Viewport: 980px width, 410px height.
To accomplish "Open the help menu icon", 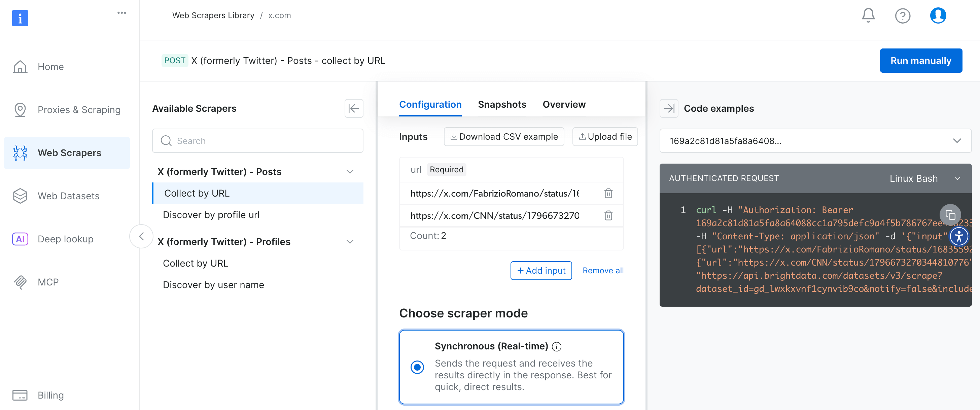I will point(903,15).
